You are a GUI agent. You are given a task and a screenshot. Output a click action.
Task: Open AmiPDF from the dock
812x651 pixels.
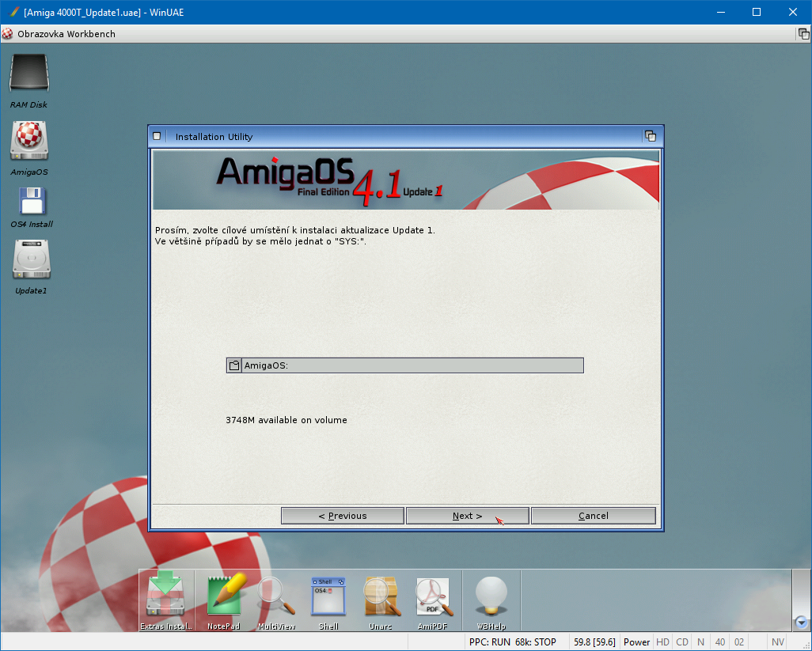tap(433, 596)
